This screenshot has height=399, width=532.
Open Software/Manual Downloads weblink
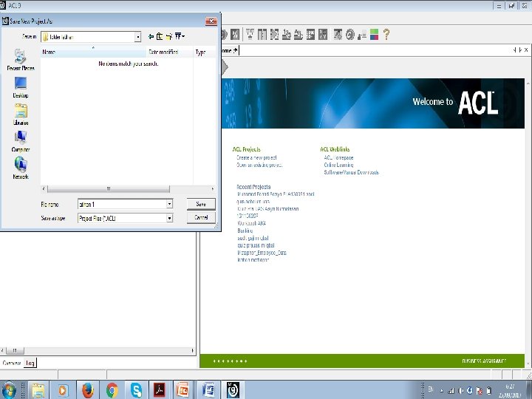(351, 172)
